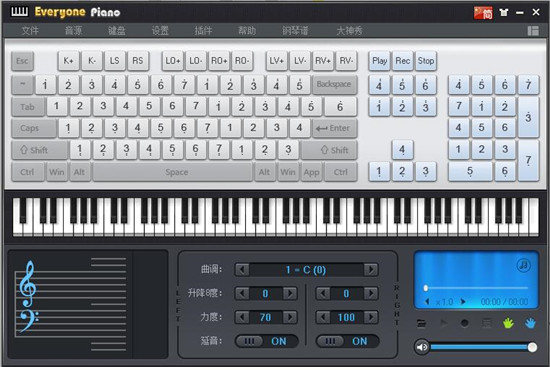Viewport: 550px width, 367px height.
Task: Open the skin shirt icon in title bar
Action: tap(504, 13)
